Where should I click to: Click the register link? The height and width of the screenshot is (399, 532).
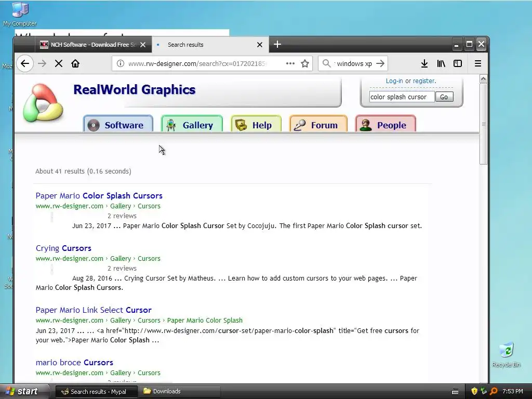click(424, 81)
